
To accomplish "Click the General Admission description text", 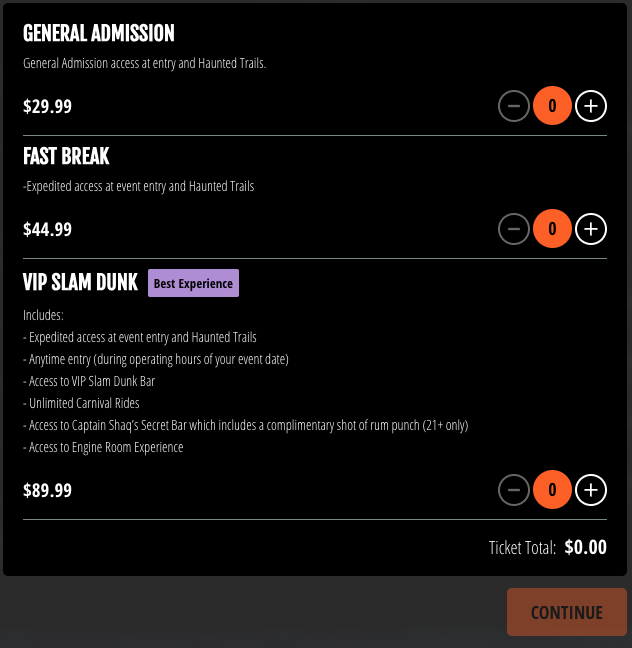I will click(x=144, y=63).
